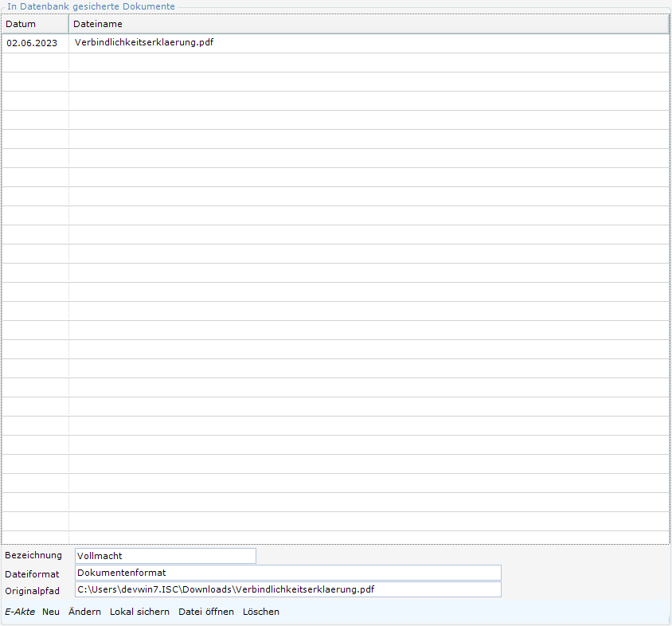Click the Bezeichnung label
Image resolution: width=672 pixels, height=626 pixels.
point(33,556)
